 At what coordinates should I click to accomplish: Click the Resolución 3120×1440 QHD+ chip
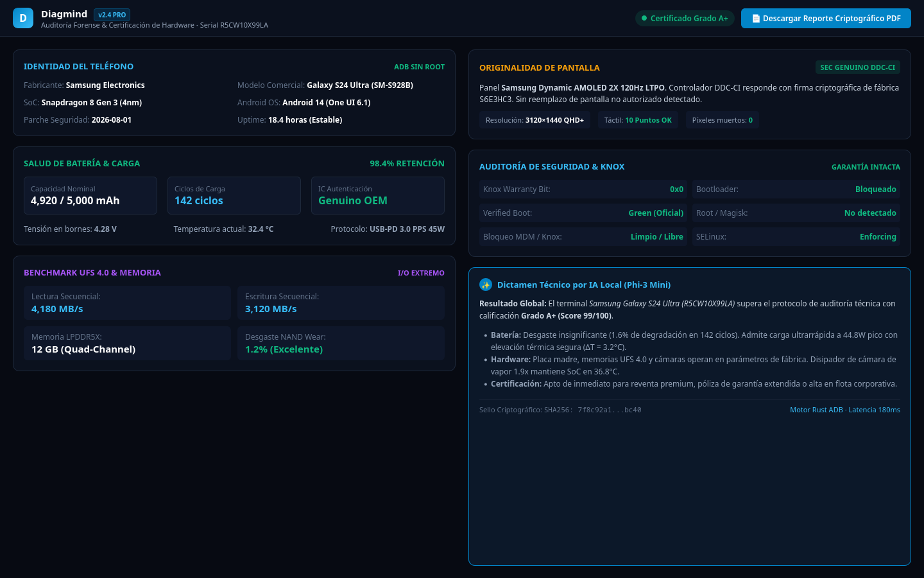(535, 120)
